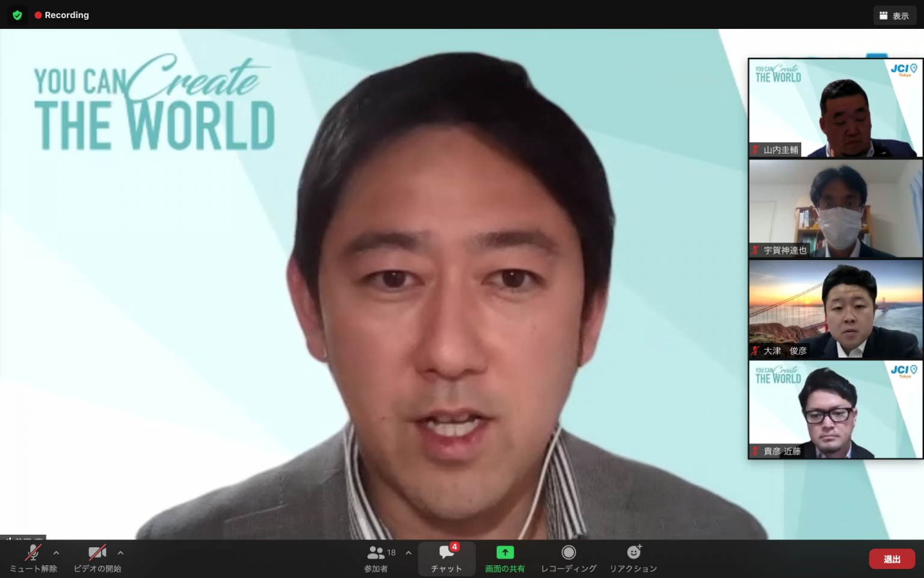Click the unread chat badge showing 4
This screenshot has height=578, width=924.
click(x=455, y=547)
